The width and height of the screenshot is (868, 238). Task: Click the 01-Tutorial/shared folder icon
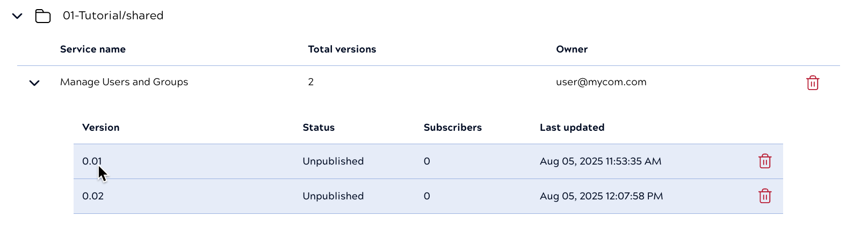(x=43, y=16)
